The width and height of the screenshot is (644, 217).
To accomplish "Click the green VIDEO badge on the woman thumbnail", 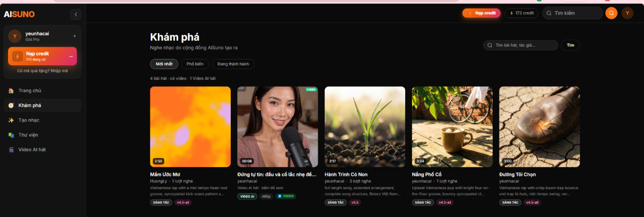I will pos(311,89).
